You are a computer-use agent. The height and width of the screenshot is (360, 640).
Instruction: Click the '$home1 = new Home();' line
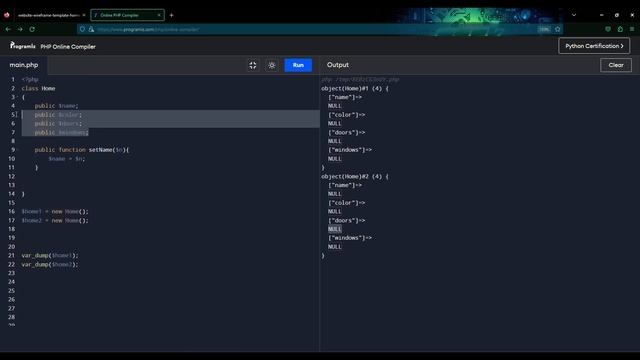click(x=55, y=211)
